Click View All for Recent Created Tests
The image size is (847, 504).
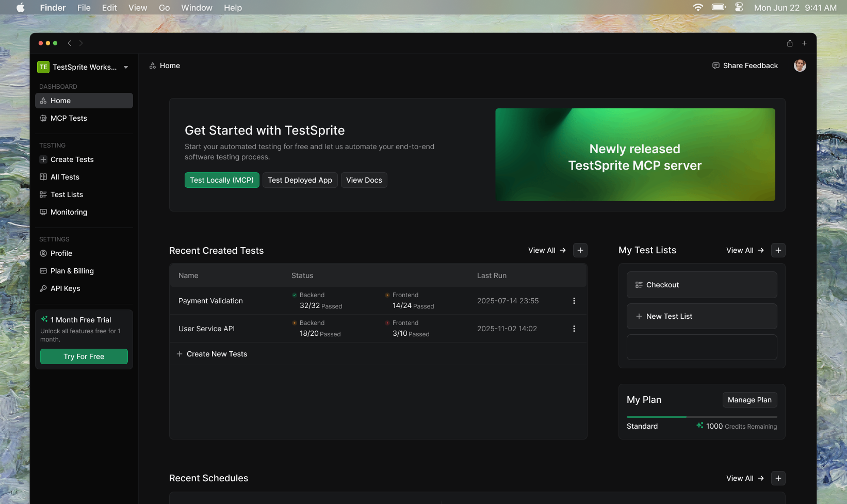[x=547, y=250]
